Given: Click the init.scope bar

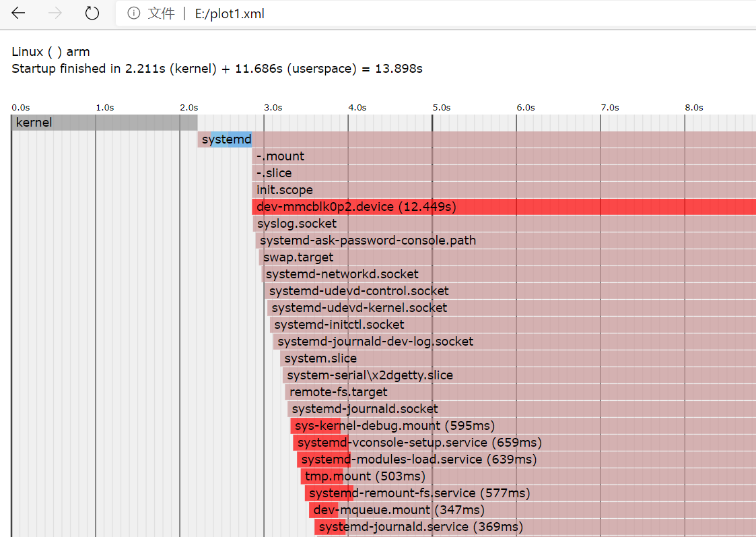Looking at the screenshot, I should (283, 189).
